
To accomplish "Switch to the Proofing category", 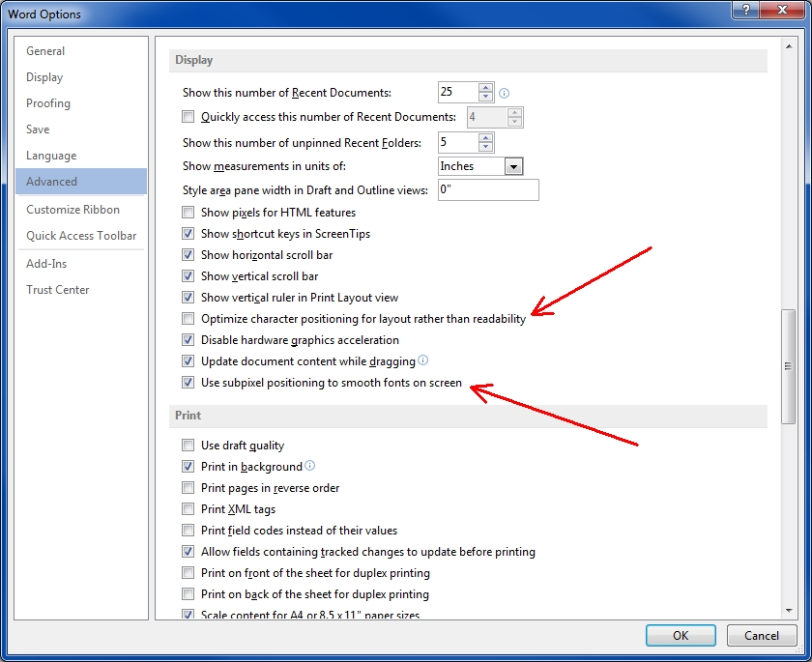I will pyautogui.click(x=48, y=102).
